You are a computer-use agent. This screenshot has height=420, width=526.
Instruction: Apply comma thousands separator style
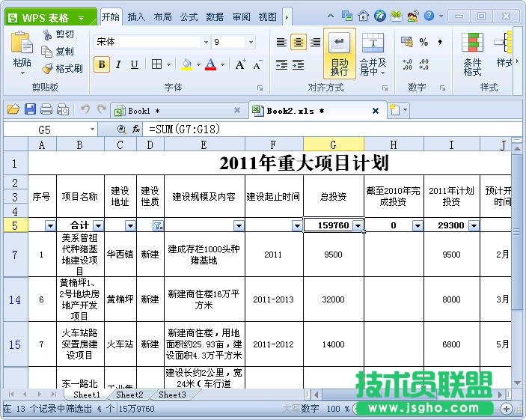pos(440,42)
